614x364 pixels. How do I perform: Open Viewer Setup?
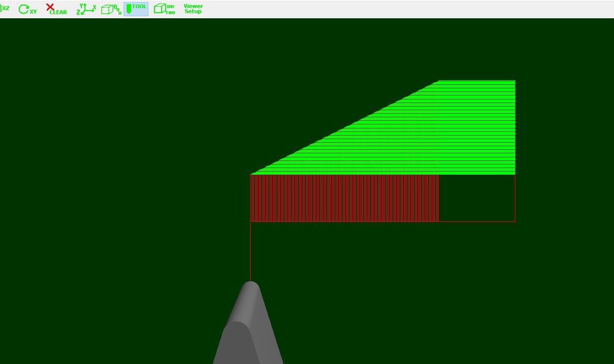click(x=193, y=9)
